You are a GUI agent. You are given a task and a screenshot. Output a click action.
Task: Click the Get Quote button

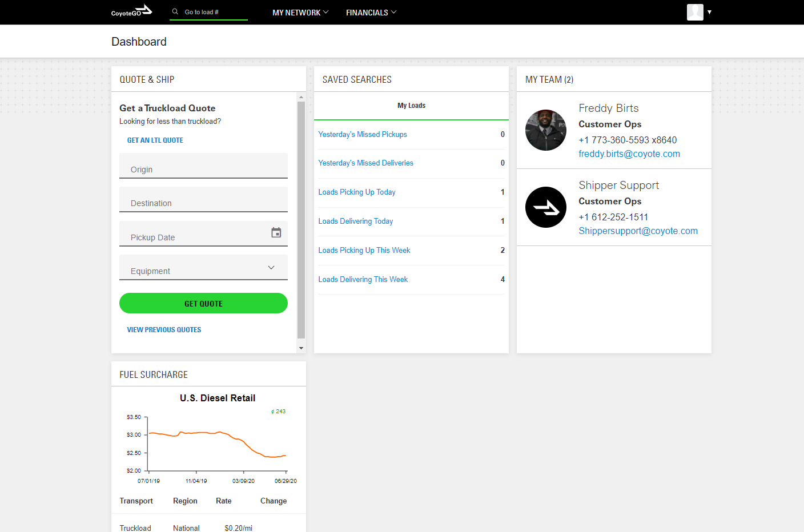[203, 303]
